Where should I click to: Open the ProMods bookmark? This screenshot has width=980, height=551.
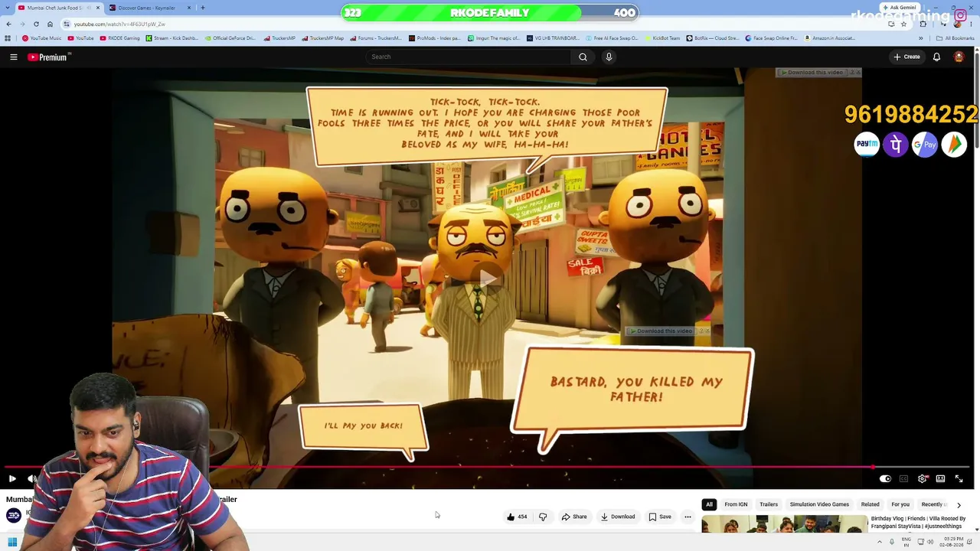point(435,38)
